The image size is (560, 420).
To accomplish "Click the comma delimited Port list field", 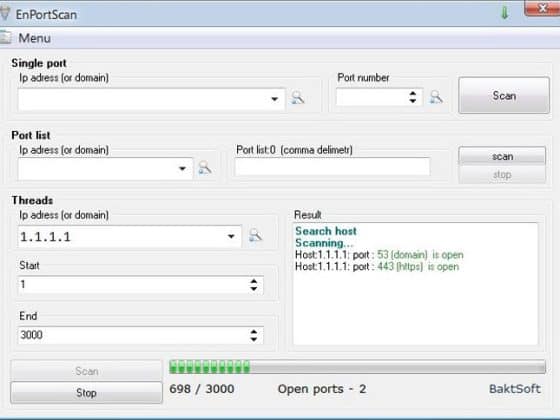I will click(x=332, y=166).
